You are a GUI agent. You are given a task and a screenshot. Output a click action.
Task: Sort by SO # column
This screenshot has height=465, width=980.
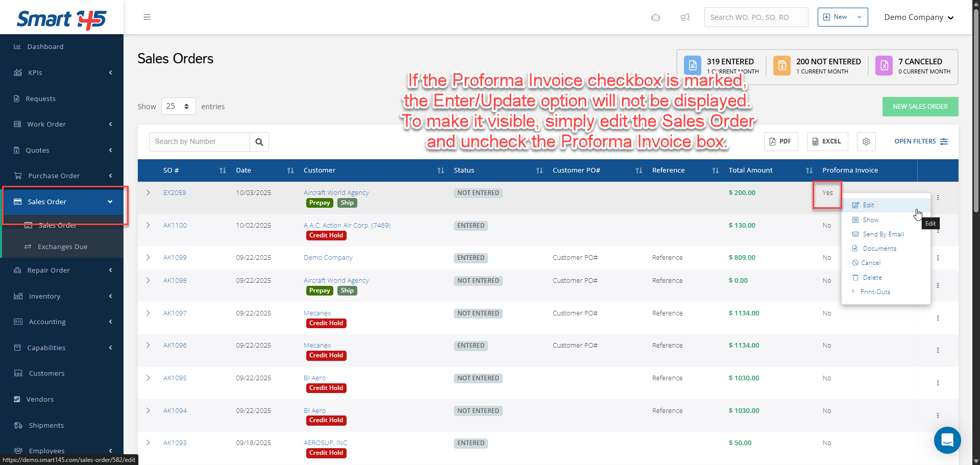pyautogui.click(x=223, y=170)
